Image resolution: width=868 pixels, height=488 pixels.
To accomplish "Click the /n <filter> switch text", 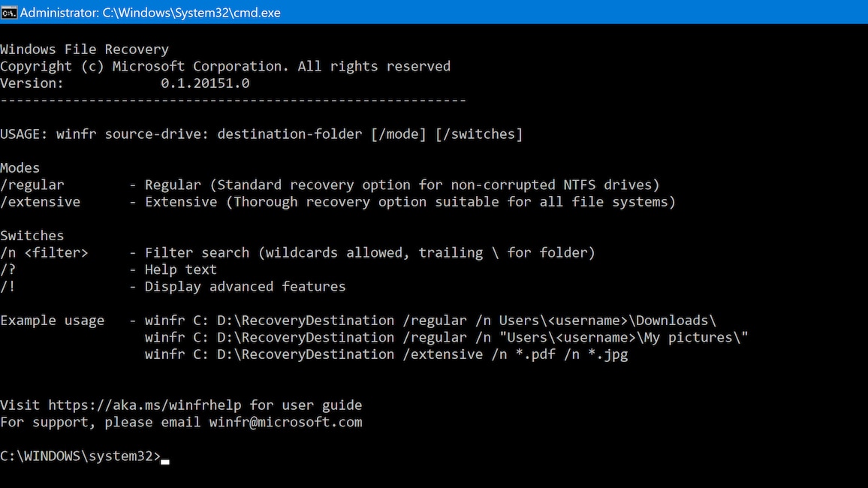I will pos(44,253).
